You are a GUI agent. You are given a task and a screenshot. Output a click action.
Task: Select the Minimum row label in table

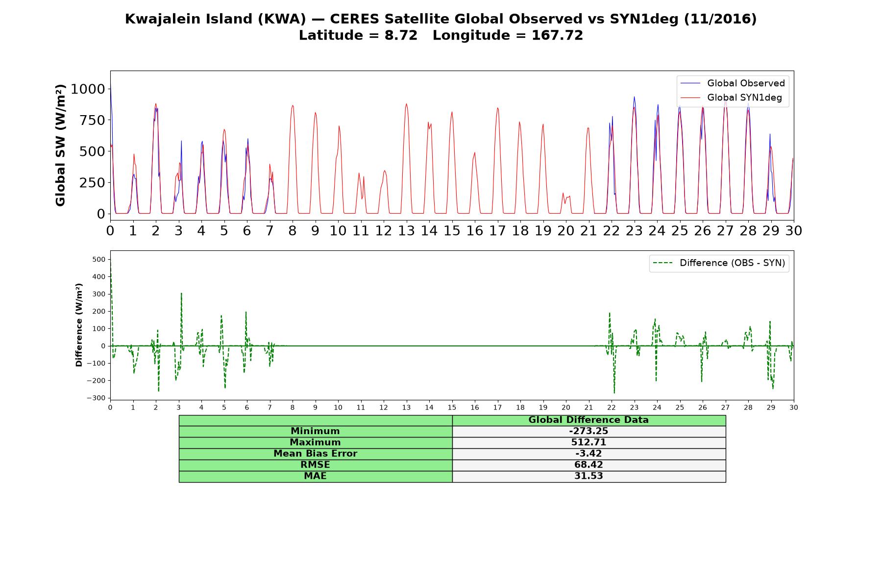point(315,431)
